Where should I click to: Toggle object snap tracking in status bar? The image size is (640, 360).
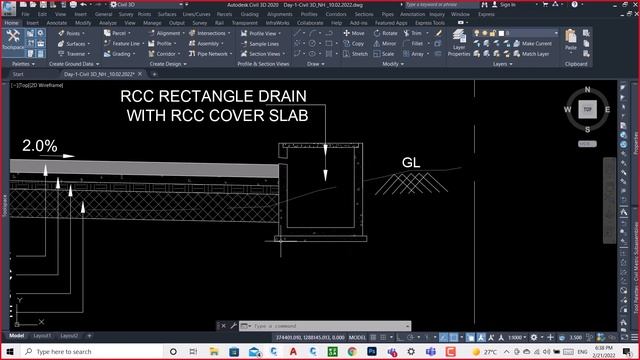[x=444, y=338]
